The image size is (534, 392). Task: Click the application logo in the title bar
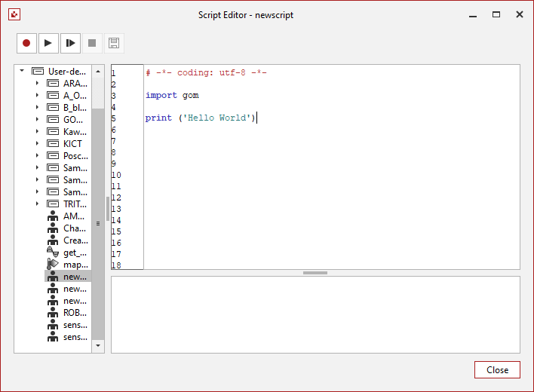14,14
